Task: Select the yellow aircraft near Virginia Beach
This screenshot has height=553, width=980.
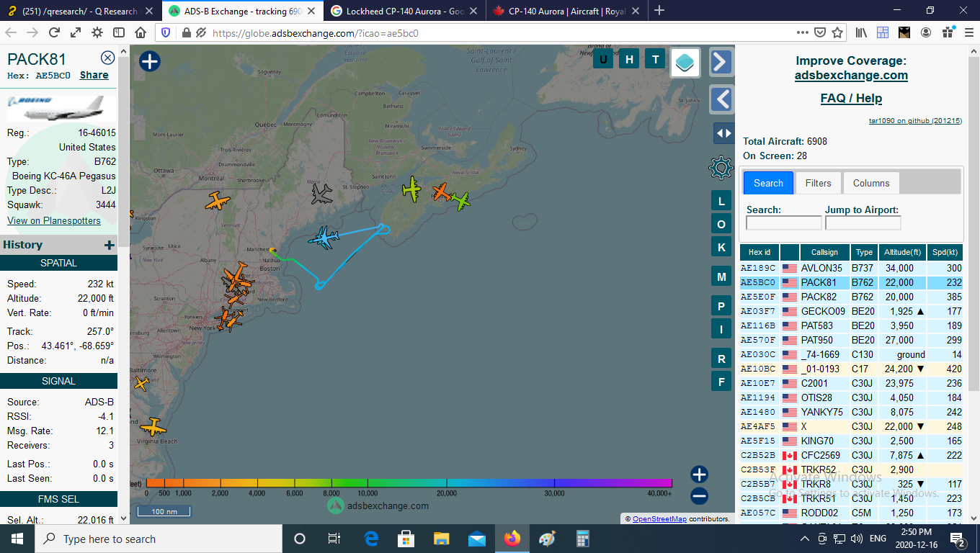Action: [x=153, y=427]
